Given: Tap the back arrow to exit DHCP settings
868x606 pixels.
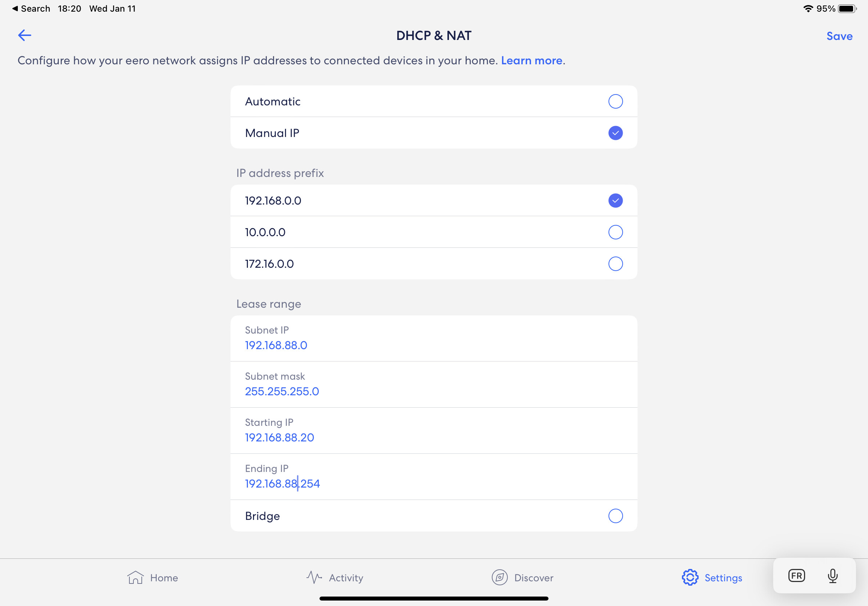Looking at the screenshot, I should coord(24,35).
